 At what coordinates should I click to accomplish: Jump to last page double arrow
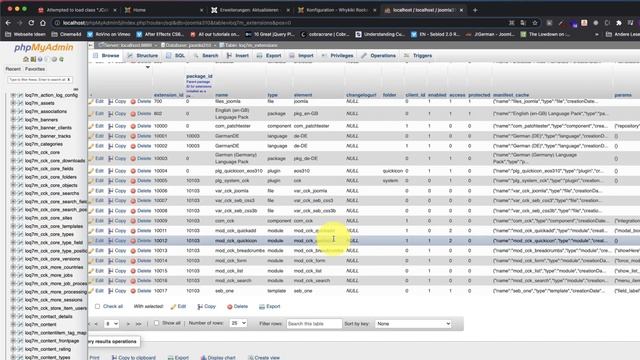(x=138, y=324)
